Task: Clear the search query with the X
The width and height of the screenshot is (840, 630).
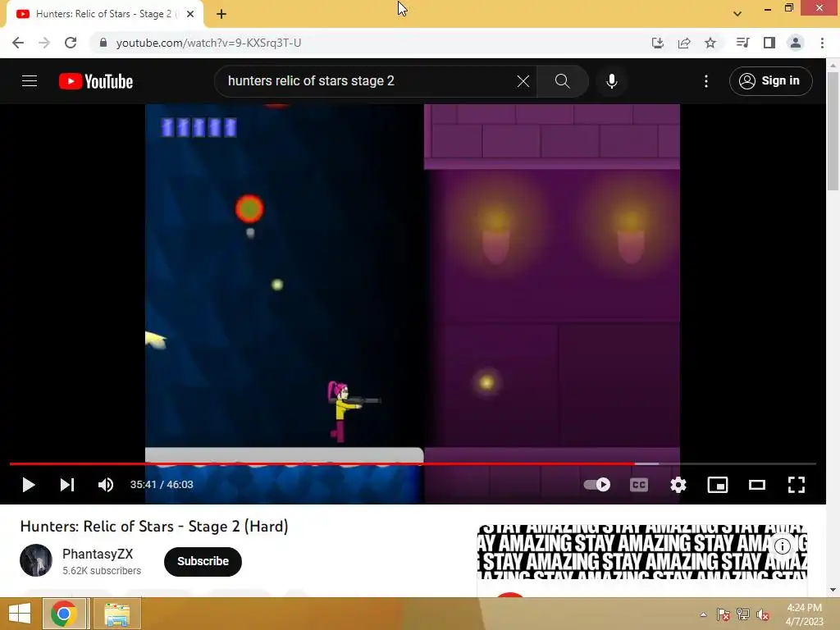Action: point(523,81)
